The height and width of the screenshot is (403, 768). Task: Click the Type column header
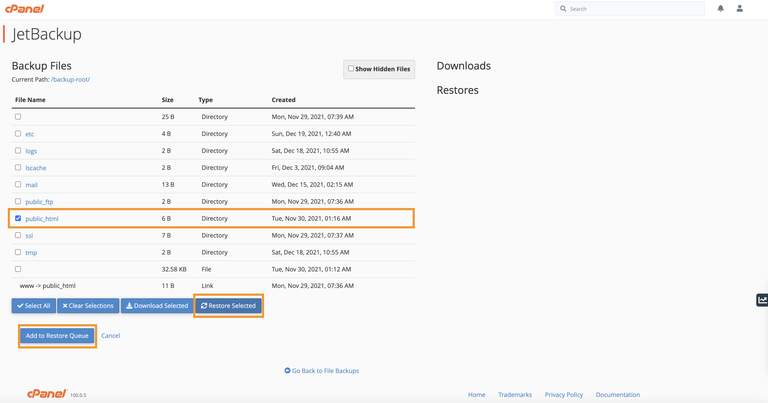coord(206,99)
